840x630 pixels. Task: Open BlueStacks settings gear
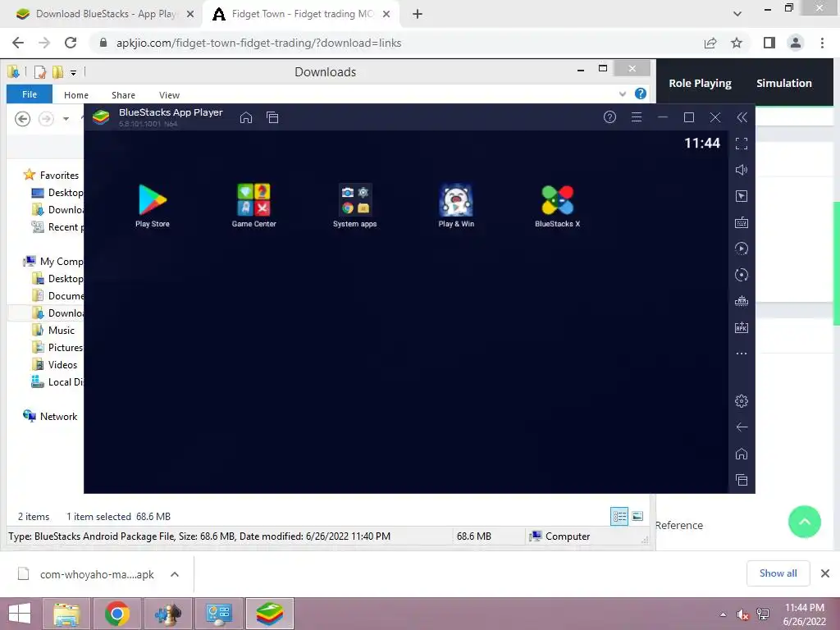[742, 400]
